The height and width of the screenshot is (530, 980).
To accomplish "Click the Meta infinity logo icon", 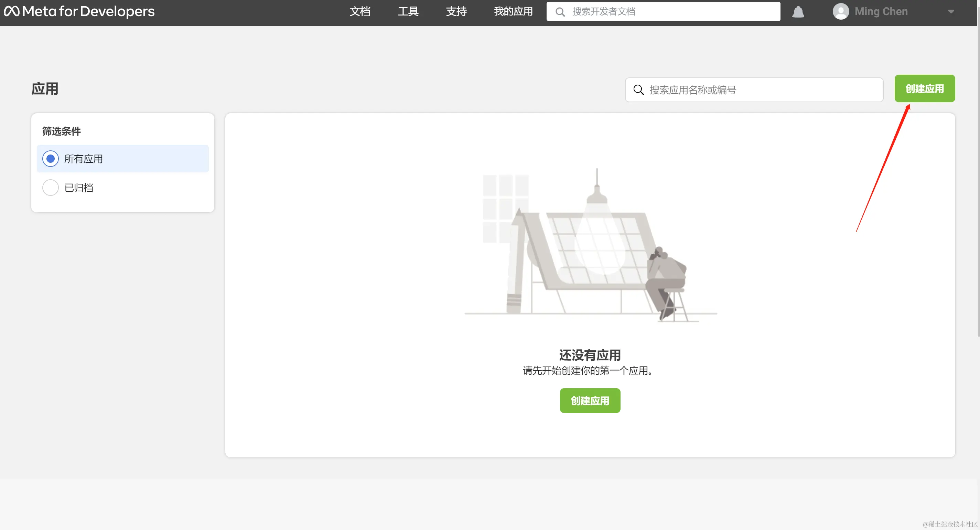I will 11,11.
